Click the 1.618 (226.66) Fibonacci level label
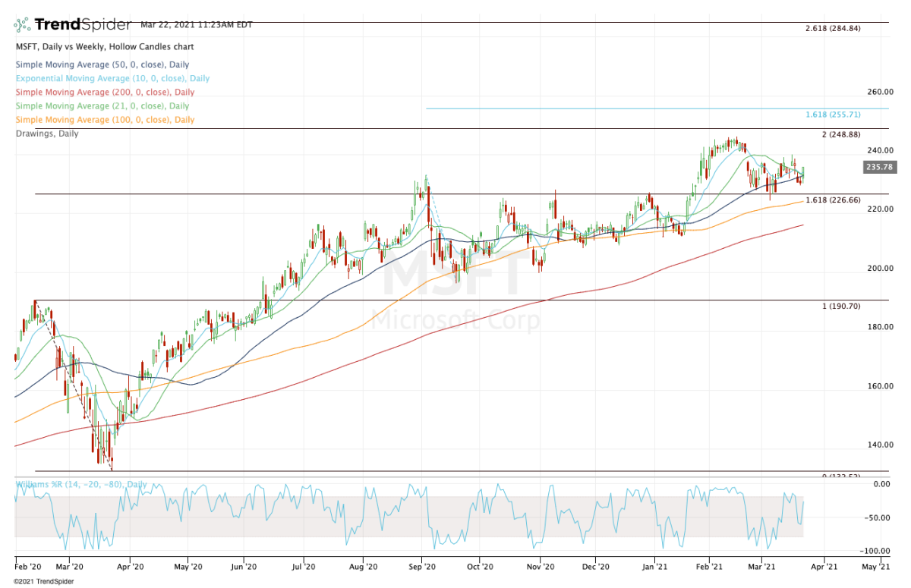Screen dimensions: 911x588 pos(833,200)
